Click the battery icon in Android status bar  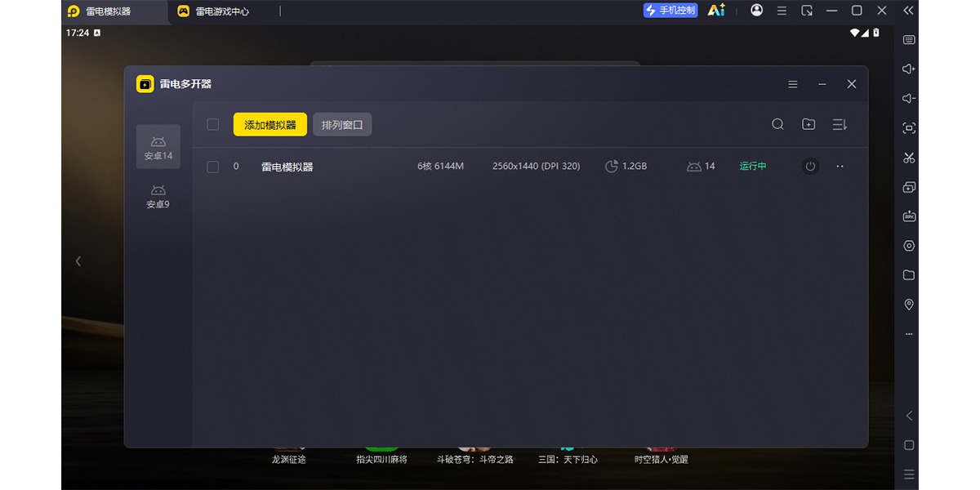[876, 33]
